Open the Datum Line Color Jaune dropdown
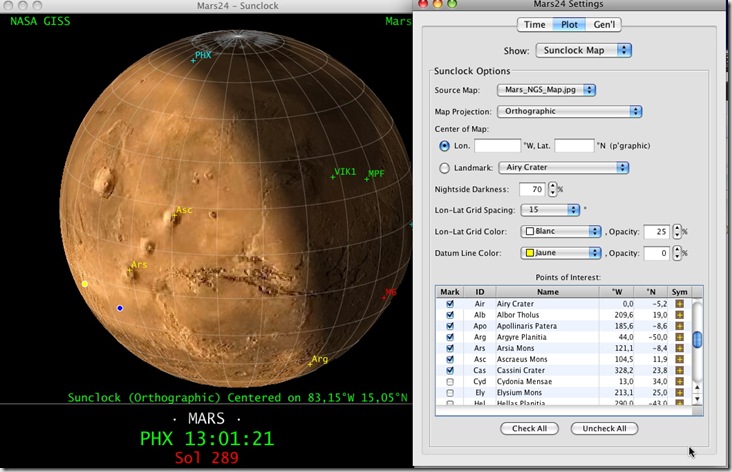The height and width of the screenshot is (472, 732). click(561, 253)
